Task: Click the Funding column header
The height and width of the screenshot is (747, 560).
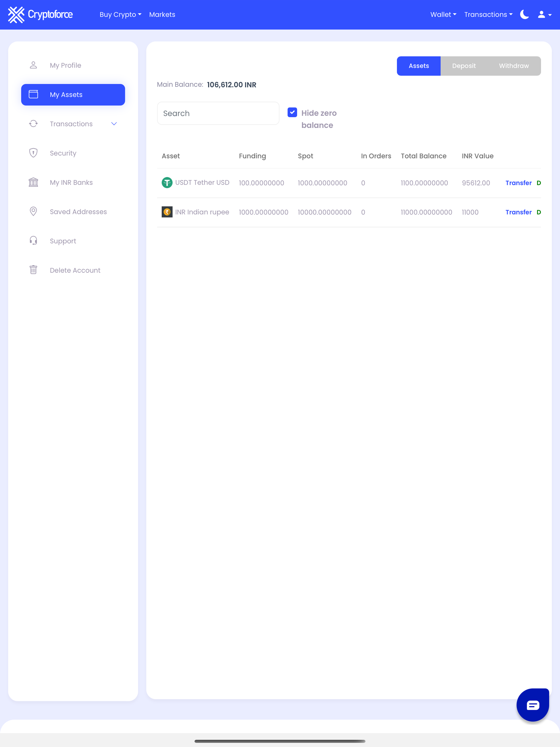Action: point(253,156)
